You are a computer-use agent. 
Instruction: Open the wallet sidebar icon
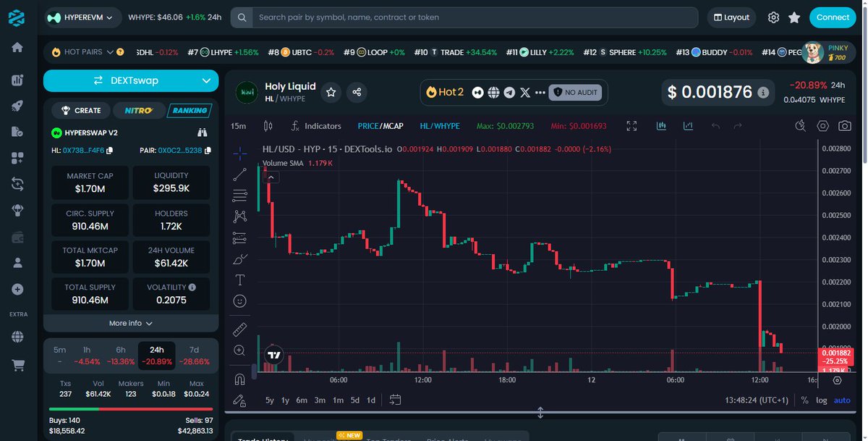coord(17,237)
